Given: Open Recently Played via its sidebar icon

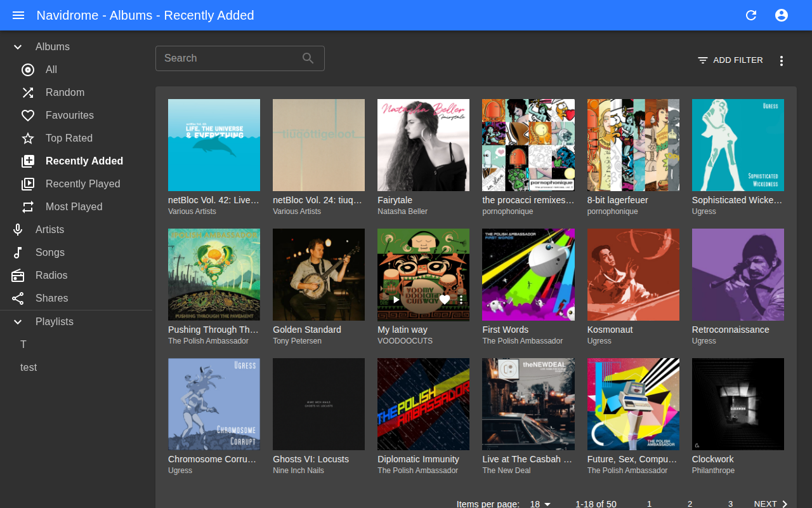Looking at the screenshot, I should click(x=28, y=184).
